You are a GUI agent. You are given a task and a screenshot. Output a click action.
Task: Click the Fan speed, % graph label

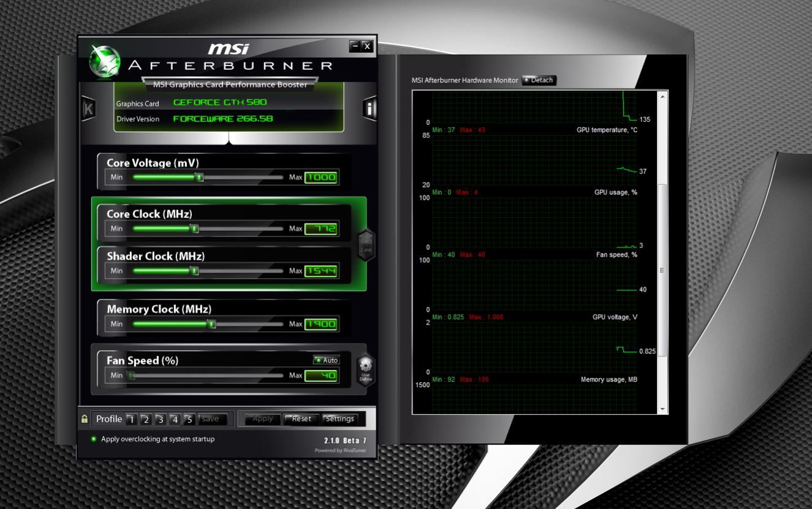coord(617,255)
